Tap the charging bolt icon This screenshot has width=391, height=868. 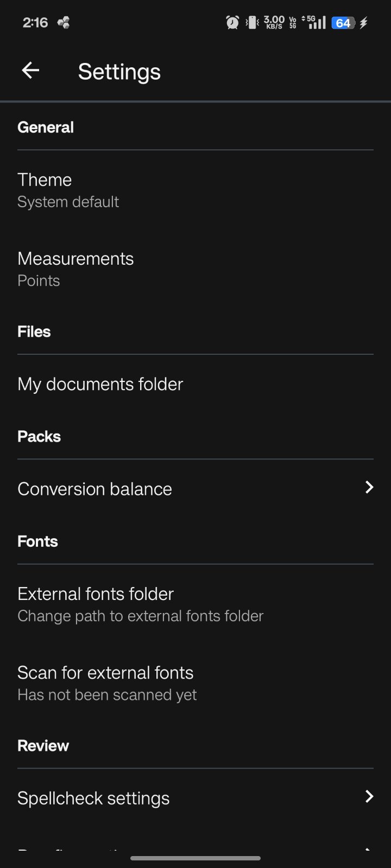(363, 23)
